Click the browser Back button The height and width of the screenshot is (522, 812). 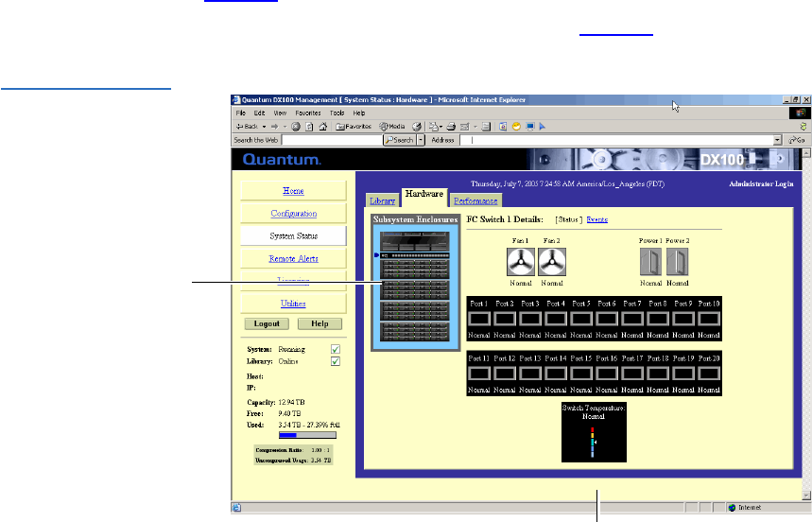pyautogui.click(x=247, y=127)
